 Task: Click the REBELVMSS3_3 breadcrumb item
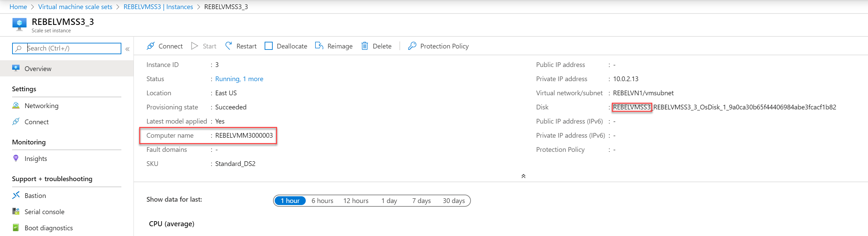[x=226, y=7]
